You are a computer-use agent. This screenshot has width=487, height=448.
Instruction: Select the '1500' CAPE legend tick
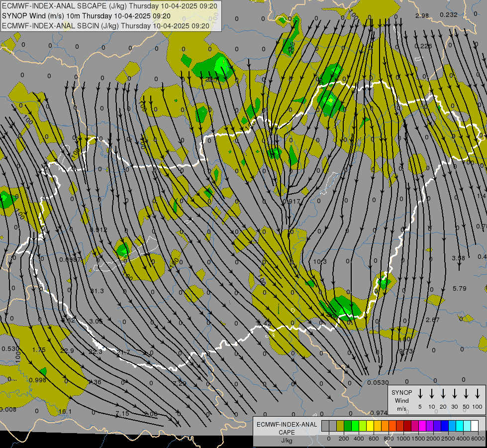(418, 439)
